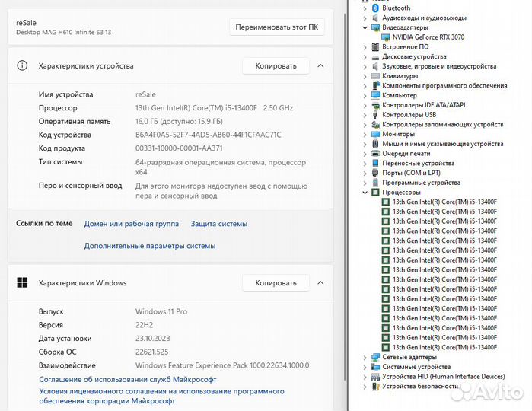Open Соглашение об использовании служб Майкрософт link

pos(128,379)
